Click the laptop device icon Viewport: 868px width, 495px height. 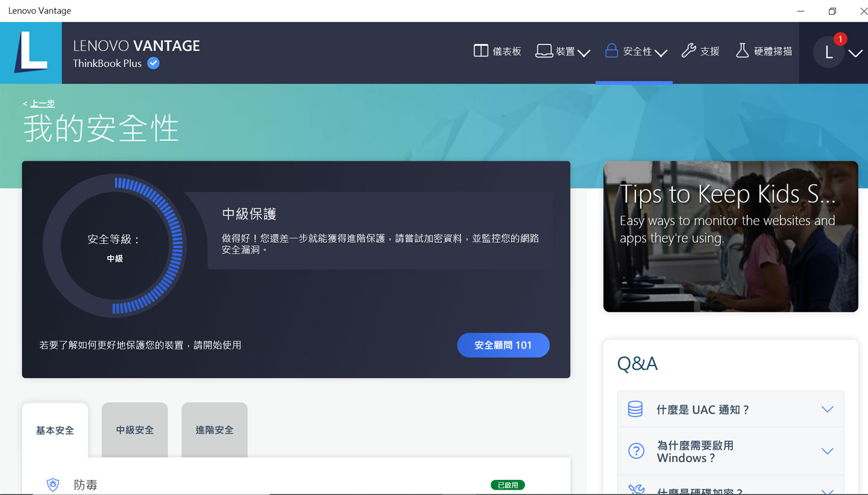[544, 51]
